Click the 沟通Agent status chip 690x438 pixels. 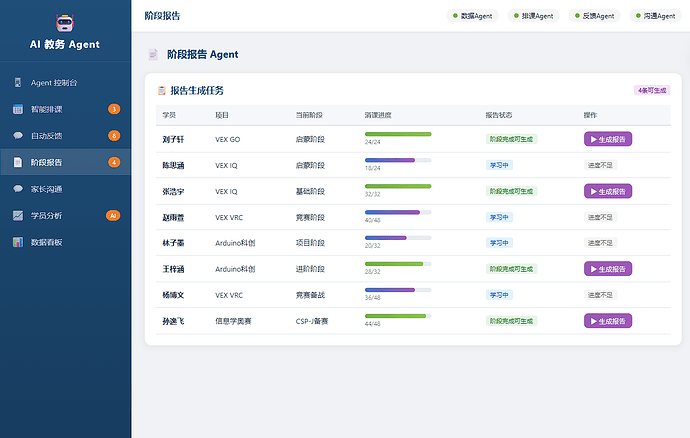coord(655,16)
